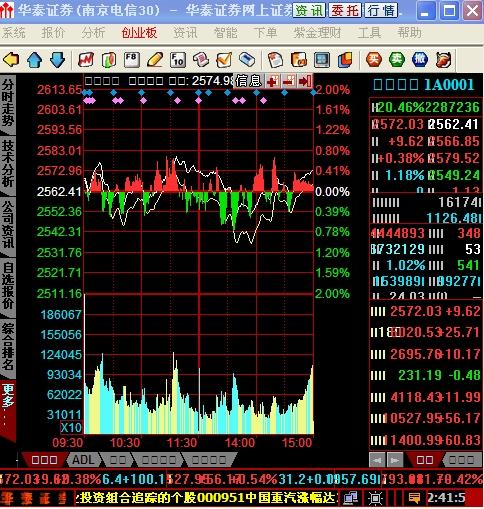Click the 行情 title bar button
Image resolution: width=484 pixels, height=509 pixels.
(x=381, y=11)
